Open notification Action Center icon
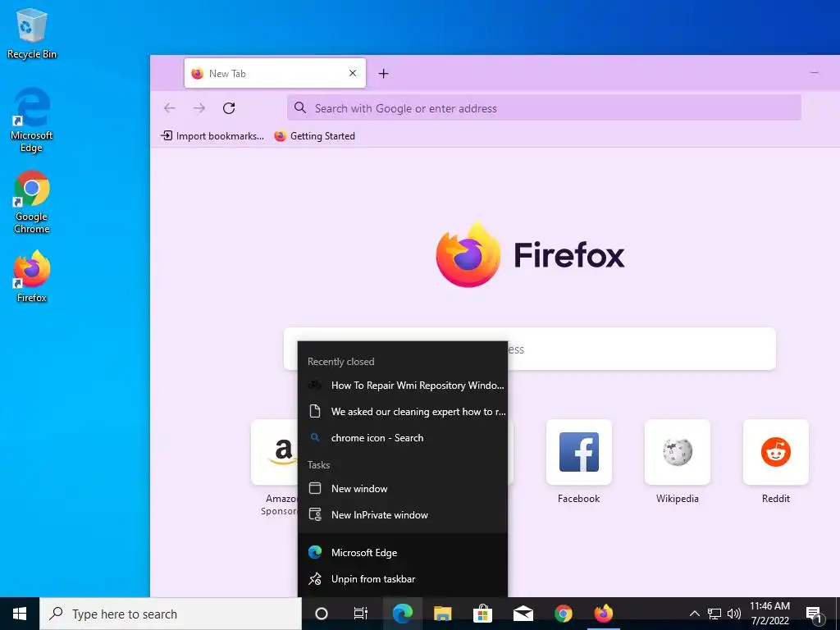 [x=814, y=614]
